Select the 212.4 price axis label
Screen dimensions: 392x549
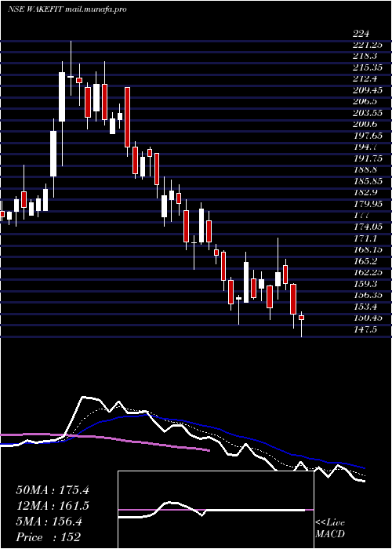tap(365, 78)
